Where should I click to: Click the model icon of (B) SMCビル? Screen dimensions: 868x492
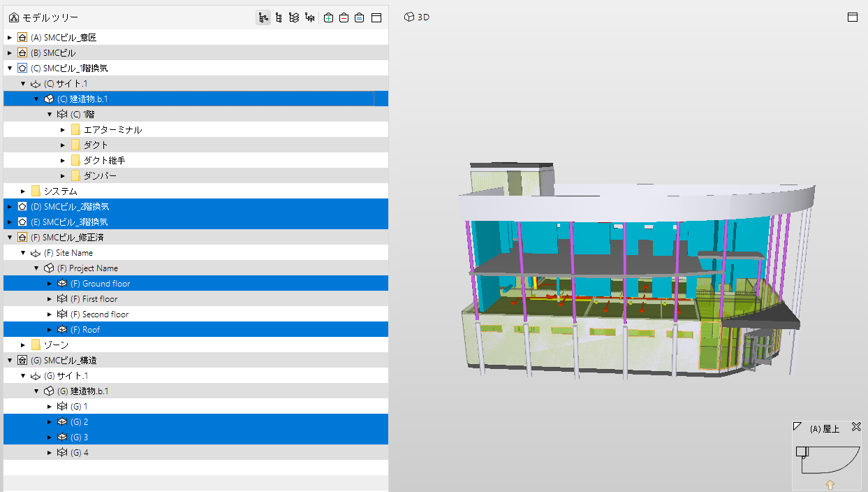pyautogui.click(x=22, y=52)
